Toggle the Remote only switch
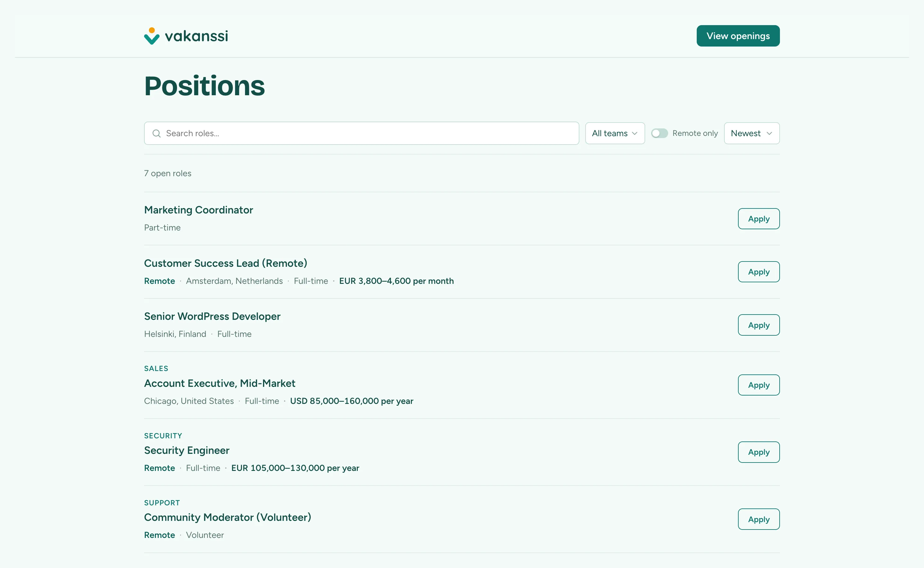 (x=659, y=133)
